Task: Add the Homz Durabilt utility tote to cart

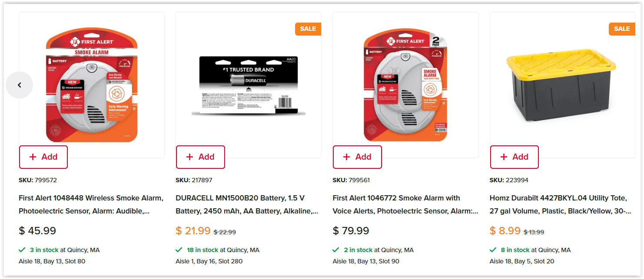Action: pos(514,157)
